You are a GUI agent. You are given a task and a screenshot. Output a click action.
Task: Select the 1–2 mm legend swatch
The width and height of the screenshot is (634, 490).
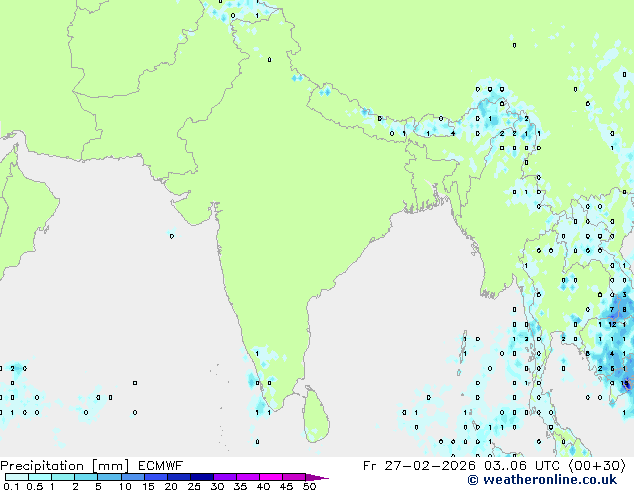click(63, 477)
